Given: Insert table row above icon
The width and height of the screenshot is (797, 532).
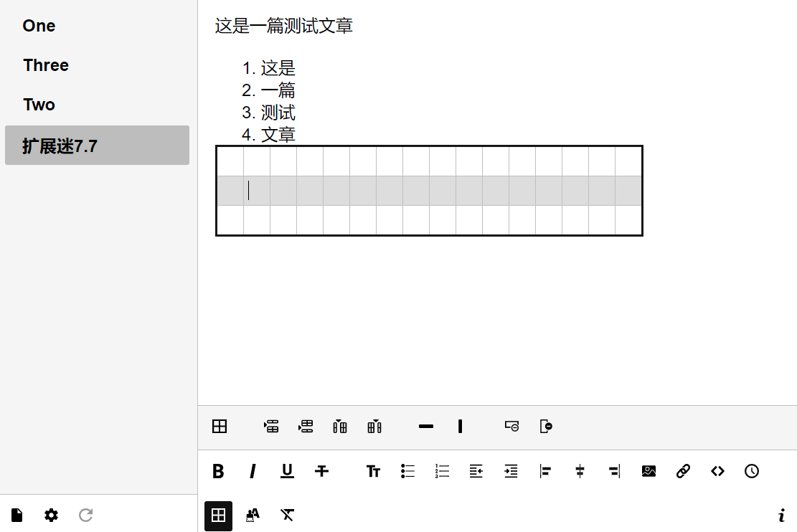Looking at the screenshot, I should tap(271, 427).
